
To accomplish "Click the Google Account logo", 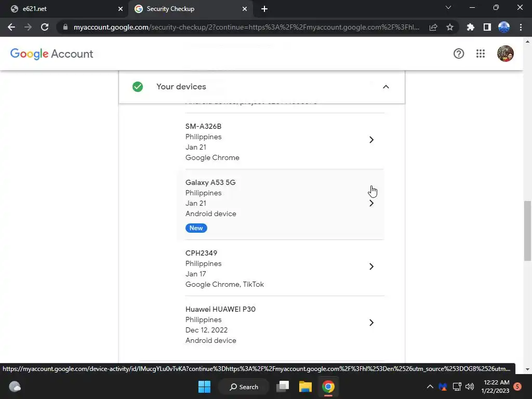I will (x=51, y=54).
